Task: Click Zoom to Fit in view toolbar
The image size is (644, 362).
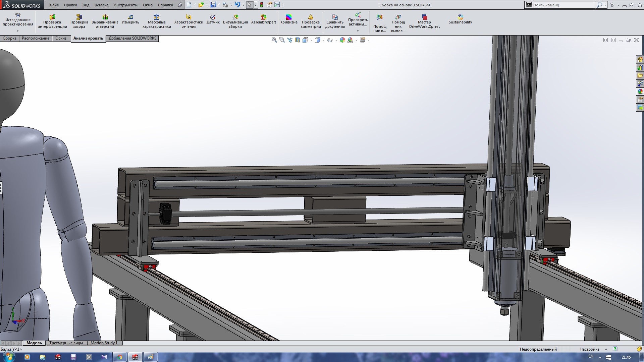Action: (x=274, y=40)
